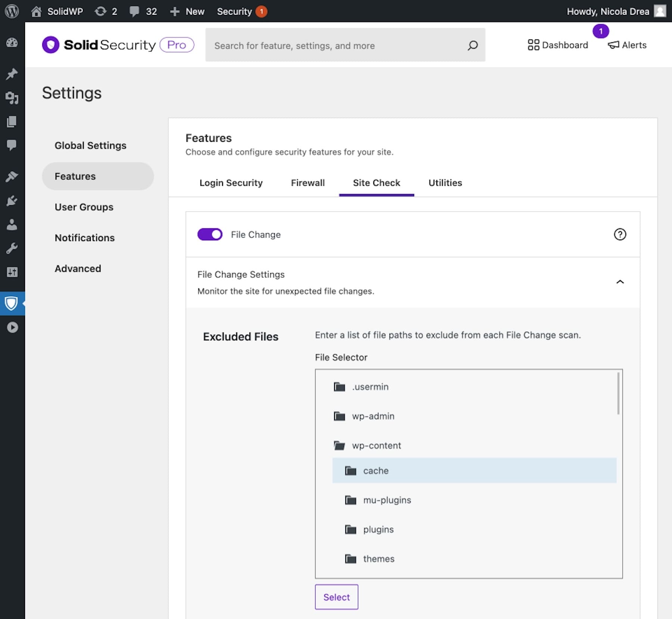Click the user avatar in admin bar
Viewport: 672px width, 619px height.
(660, 11)
